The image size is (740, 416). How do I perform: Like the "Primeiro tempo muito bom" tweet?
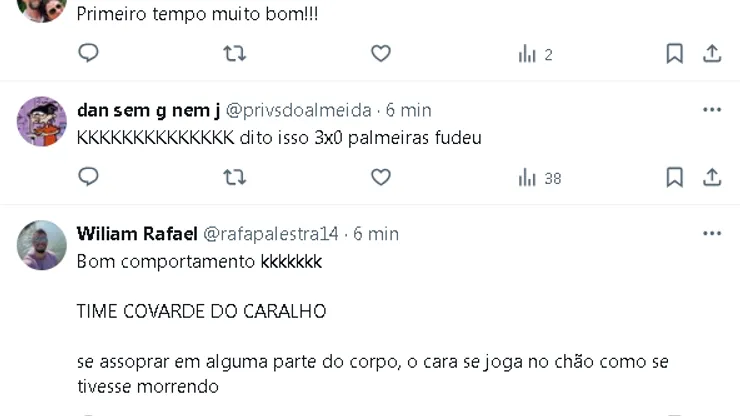pyautogui.click(x=381, y=54)
